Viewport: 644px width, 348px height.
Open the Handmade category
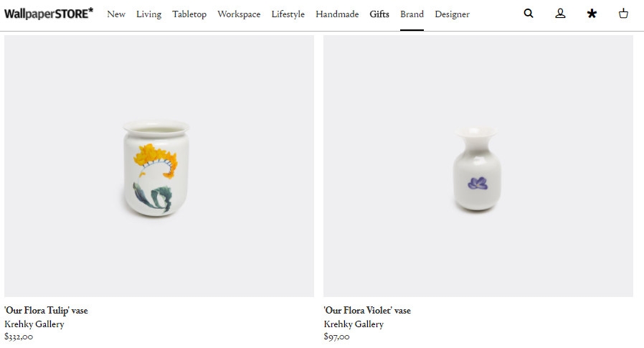[337, 14]
